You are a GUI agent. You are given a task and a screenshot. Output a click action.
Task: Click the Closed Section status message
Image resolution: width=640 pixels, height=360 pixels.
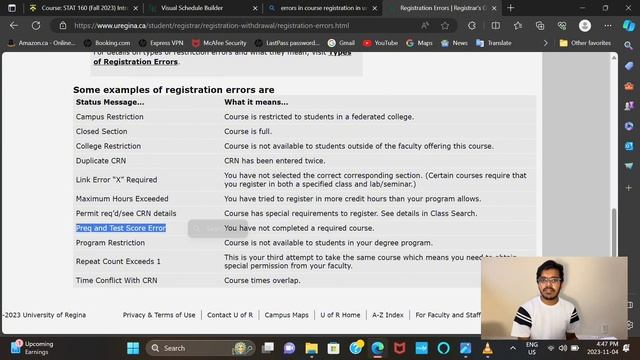[102, 131]
